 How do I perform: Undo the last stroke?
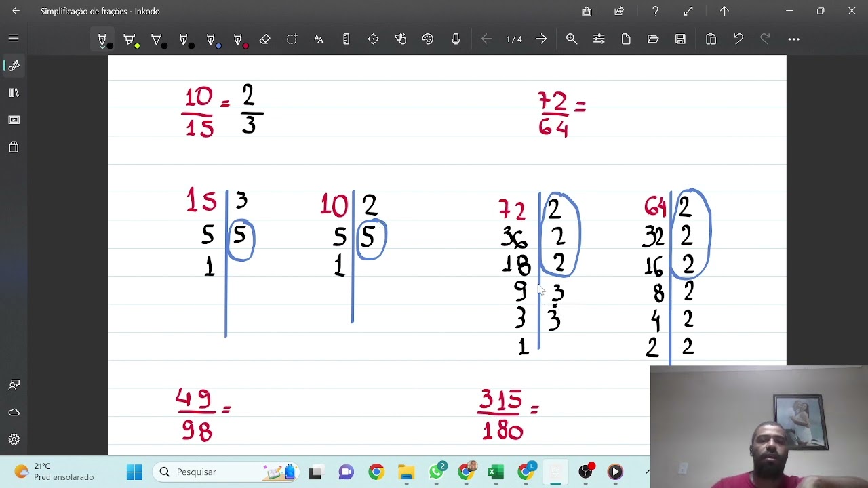click(x=738, y=39)
